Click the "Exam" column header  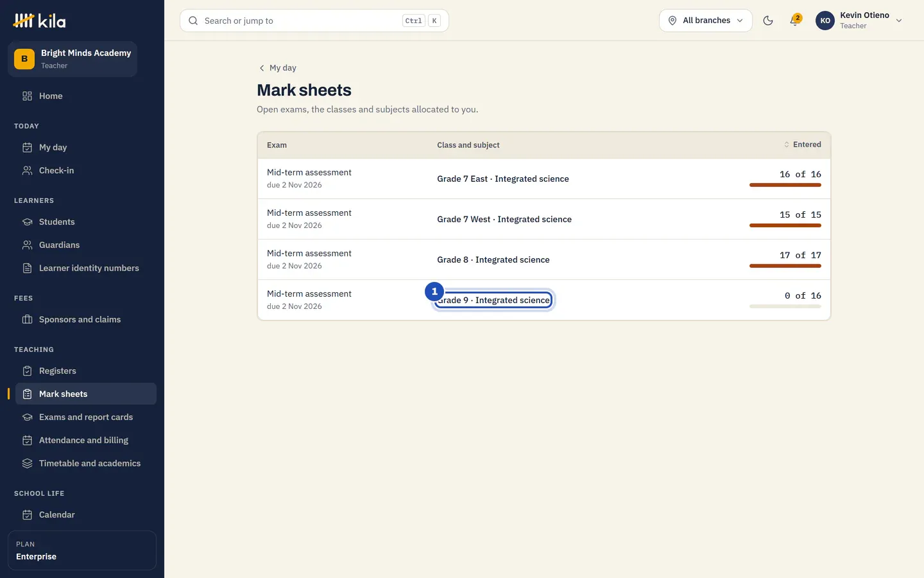click(277, 145)
